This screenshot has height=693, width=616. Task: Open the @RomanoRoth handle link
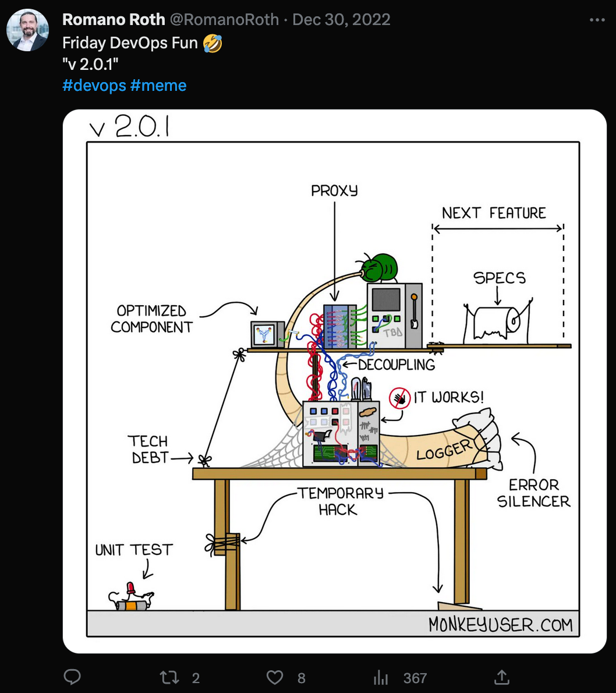pyautogui.click(x=225, y=20)
